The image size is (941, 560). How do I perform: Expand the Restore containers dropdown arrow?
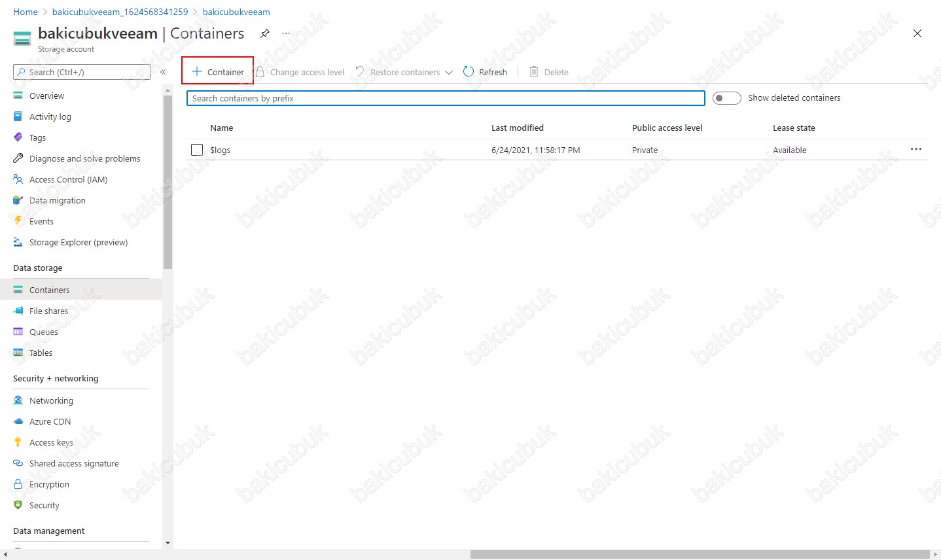coord(449,72)
